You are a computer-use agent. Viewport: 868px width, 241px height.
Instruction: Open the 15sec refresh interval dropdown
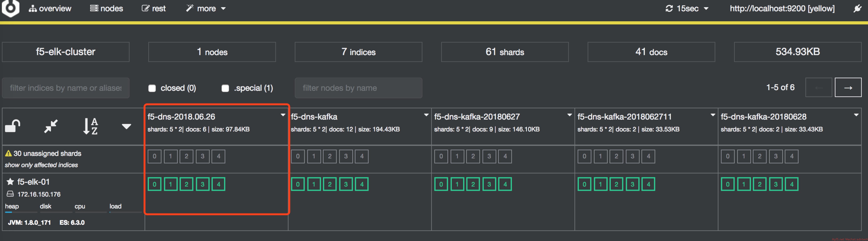(687, 8)
